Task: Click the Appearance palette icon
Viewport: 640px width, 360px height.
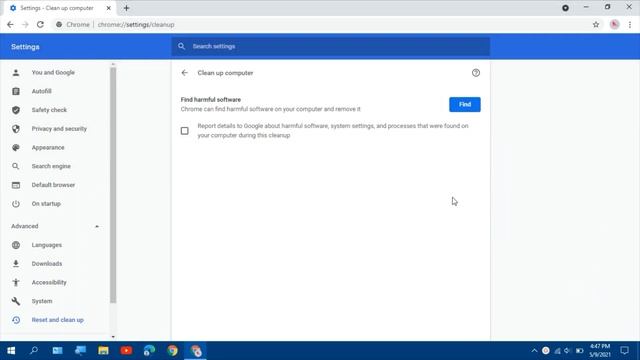Action: pos(16,147)
